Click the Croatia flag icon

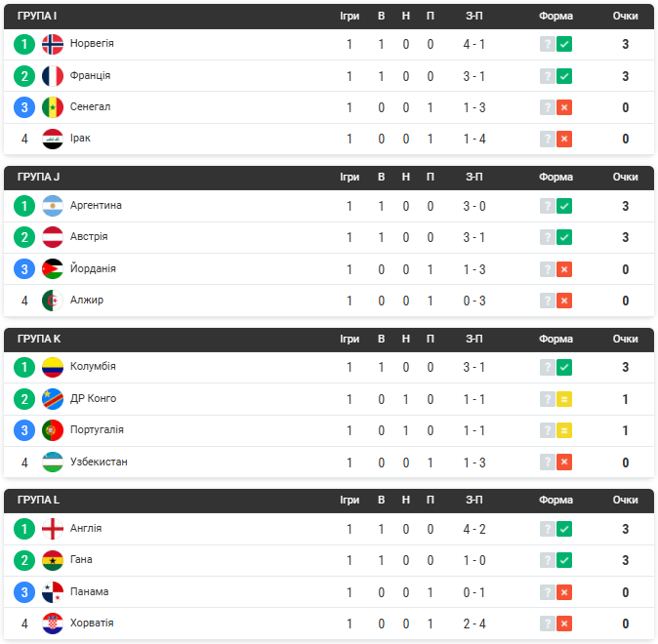53,624
